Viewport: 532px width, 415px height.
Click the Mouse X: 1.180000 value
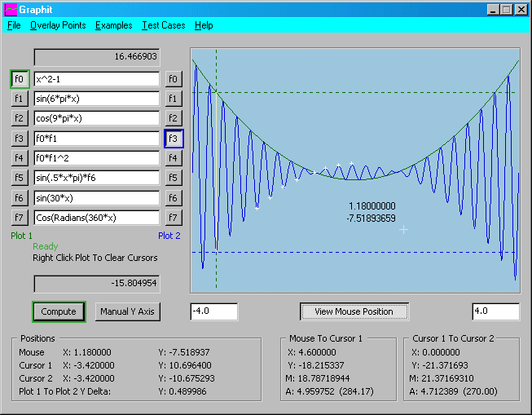coord(87,352)
